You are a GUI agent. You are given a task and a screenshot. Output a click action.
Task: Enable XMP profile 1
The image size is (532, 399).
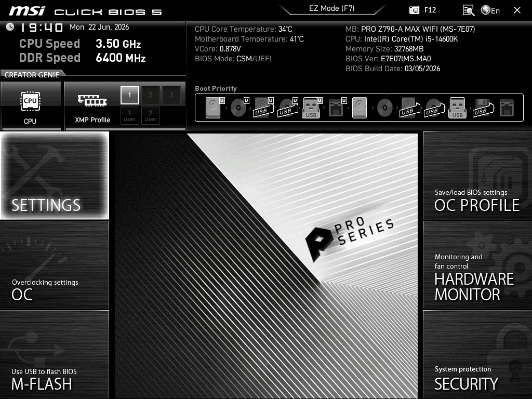coord(129,95)
